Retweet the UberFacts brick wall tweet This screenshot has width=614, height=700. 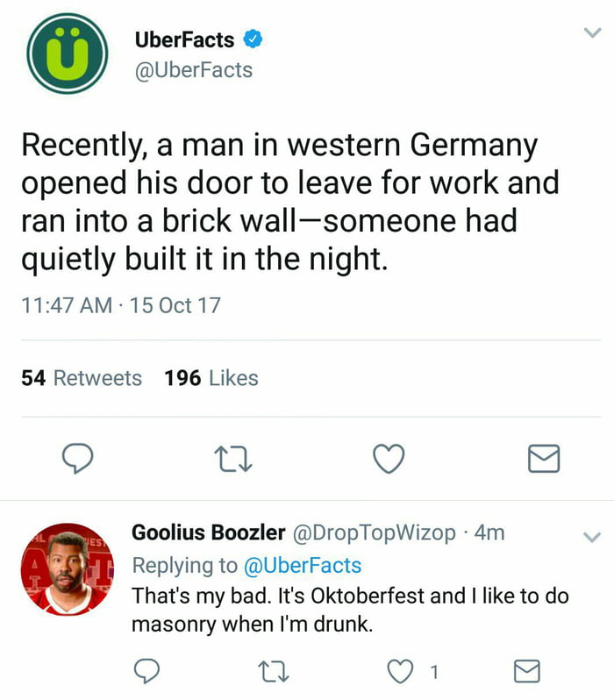(235, 458)
